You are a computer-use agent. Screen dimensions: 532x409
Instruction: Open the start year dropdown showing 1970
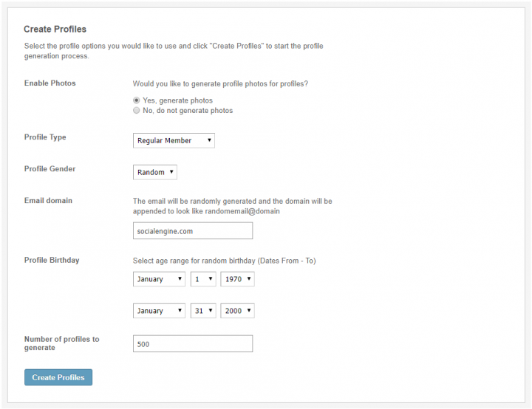[x=237, y=279]
